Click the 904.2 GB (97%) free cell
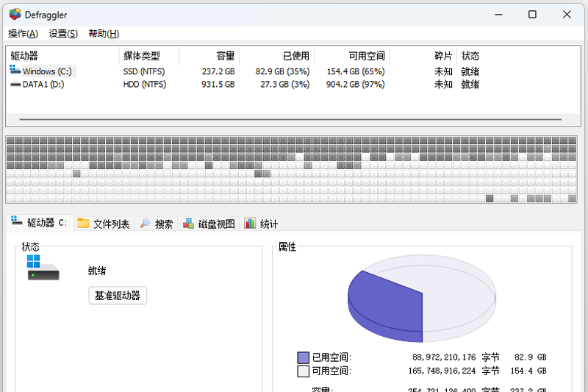Image resolution: width=588 pixels, height=392 pixels. click(x=356, y=85)
